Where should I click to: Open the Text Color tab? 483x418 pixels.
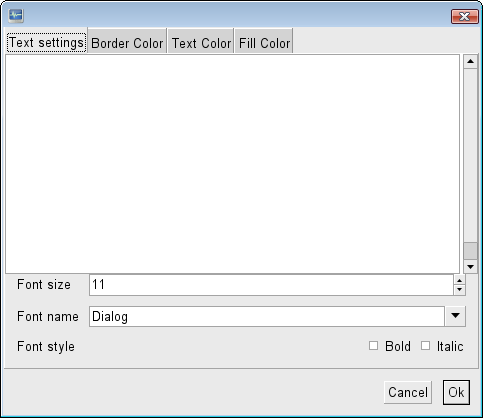click(201, 43)
